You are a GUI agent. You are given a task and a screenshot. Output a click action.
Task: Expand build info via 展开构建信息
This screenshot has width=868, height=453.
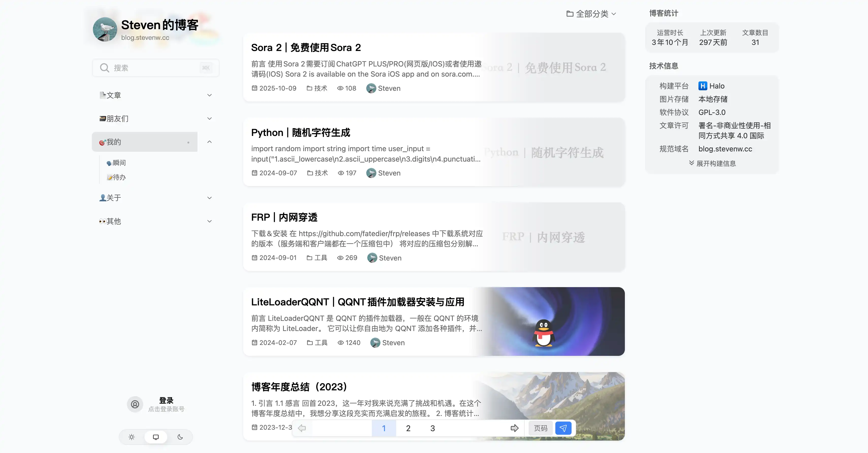click(x=712, y=163)
